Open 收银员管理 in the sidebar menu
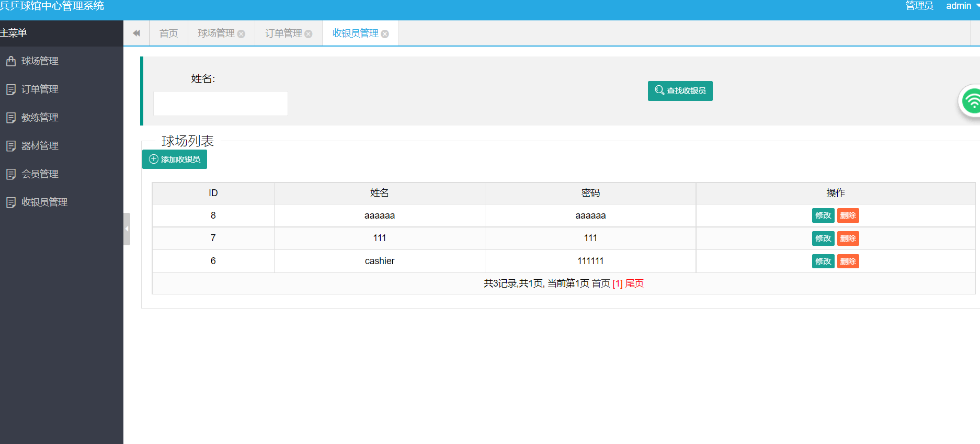This screenshot has width=980, height=444. click(44, 202)
